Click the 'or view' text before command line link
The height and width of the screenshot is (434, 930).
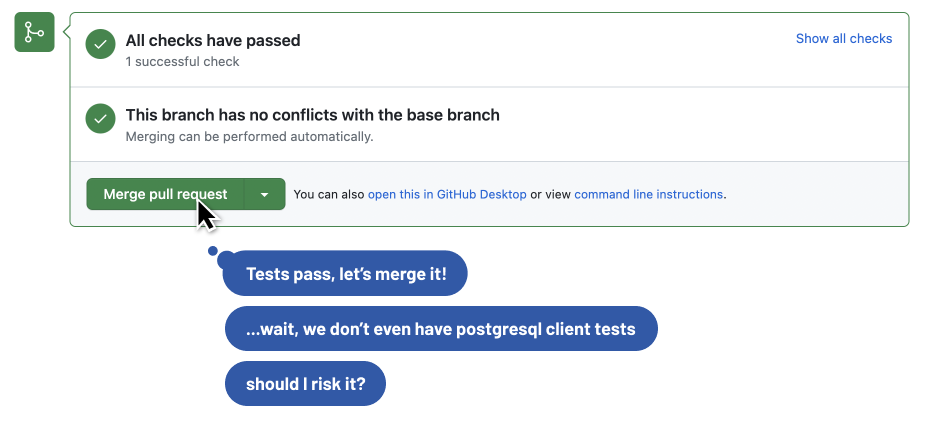click(x=550, y=194)
